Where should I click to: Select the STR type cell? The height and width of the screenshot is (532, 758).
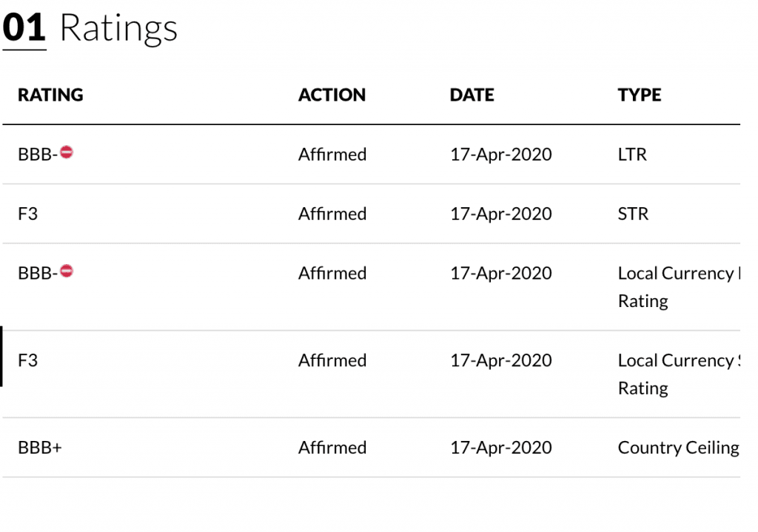coord(634,214)
